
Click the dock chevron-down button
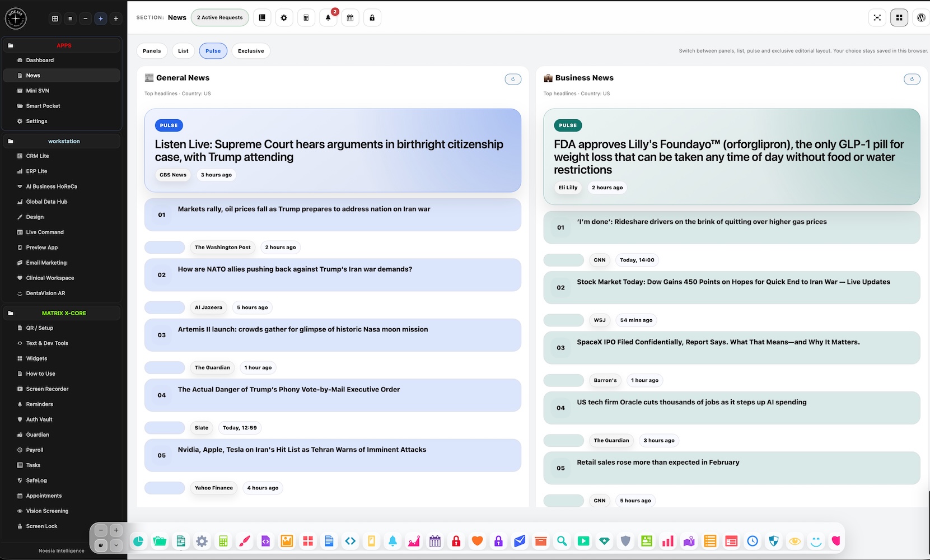coord(116,545)
